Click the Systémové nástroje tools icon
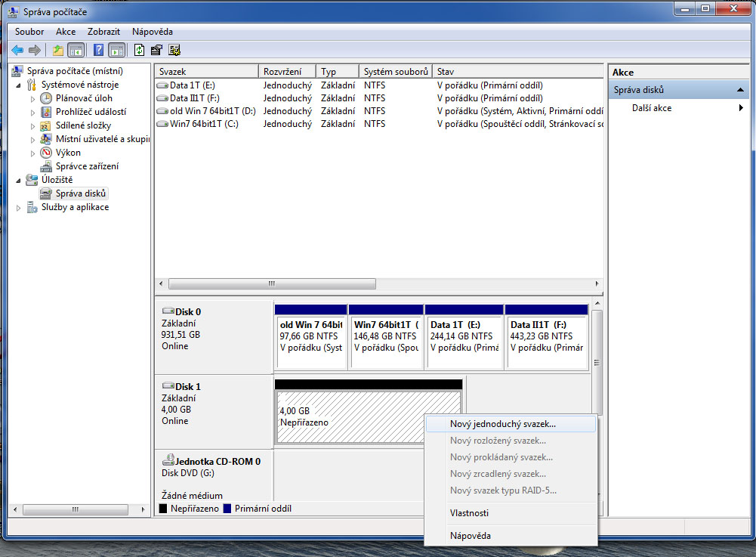 click(32, 85)
